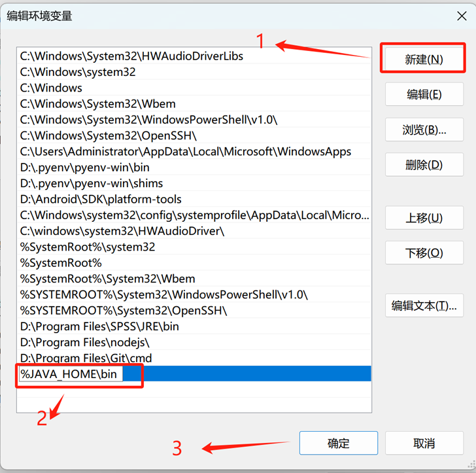Open 编辑文本(T)... text editor
Image resolution: width=476 pixels, height=473 pixels.
tap(424, 306)
